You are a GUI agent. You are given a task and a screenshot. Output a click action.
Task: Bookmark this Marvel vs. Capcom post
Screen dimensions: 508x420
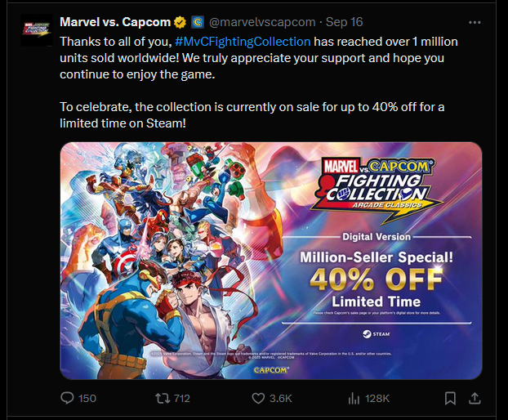click(450, 398)
